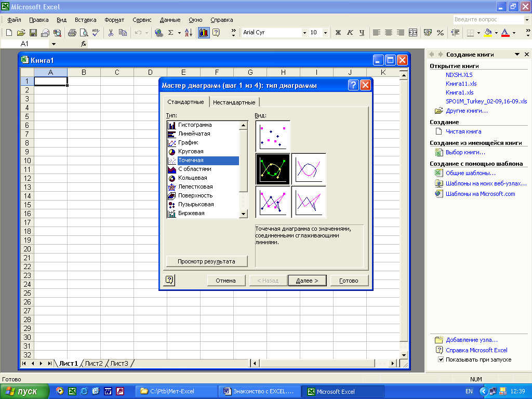Click the Готово button
The image size is (532, 399).
349,281
